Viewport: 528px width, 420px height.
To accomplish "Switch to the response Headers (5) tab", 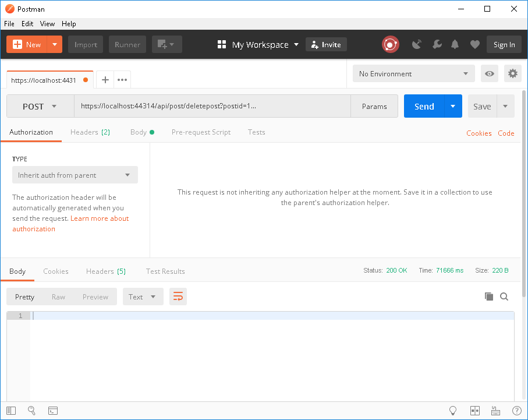I will (x=106, y=271).
